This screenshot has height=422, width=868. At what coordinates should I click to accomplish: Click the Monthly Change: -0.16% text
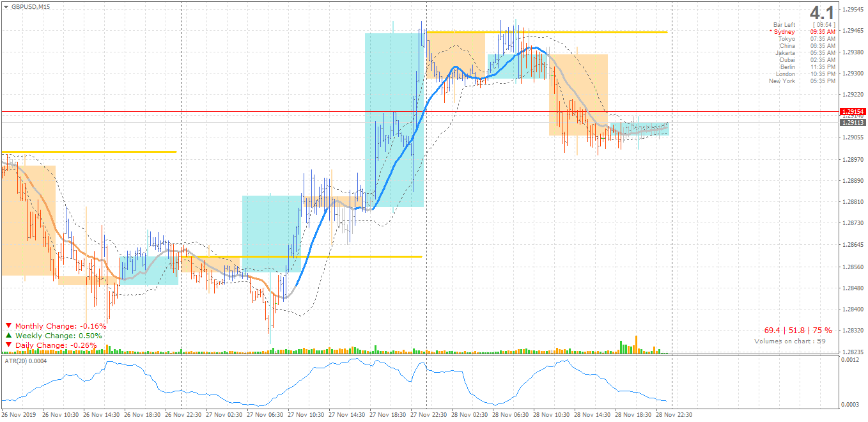click(x=61, y=326)
